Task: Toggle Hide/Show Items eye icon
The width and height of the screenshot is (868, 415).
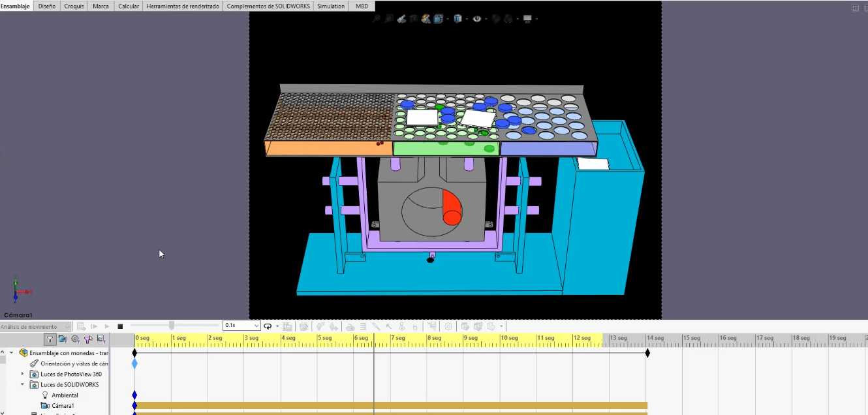Action: [477, 19]
